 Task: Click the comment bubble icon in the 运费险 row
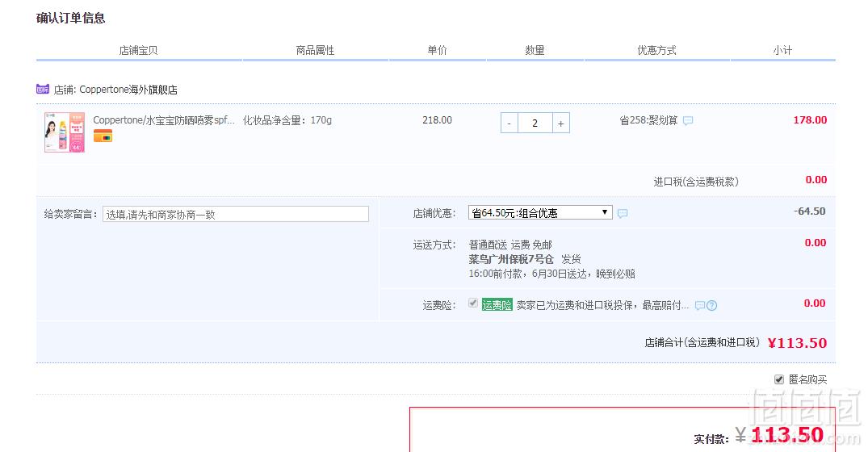click(700, 305)
